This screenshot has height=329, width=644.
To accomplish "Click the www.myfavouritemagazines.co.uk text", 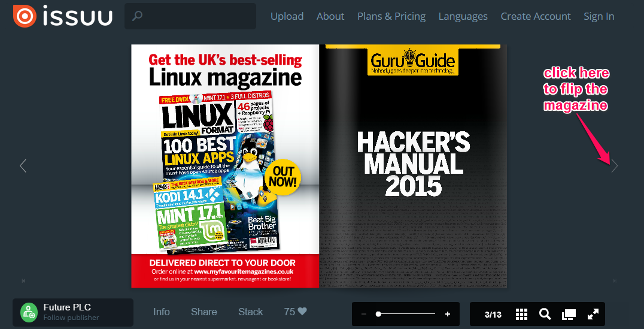I will point(244,272).
